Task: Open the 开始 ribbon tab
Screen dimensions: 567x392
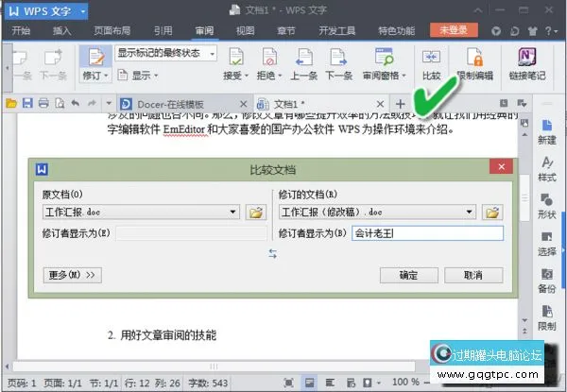Action: (x=21, y=31)
